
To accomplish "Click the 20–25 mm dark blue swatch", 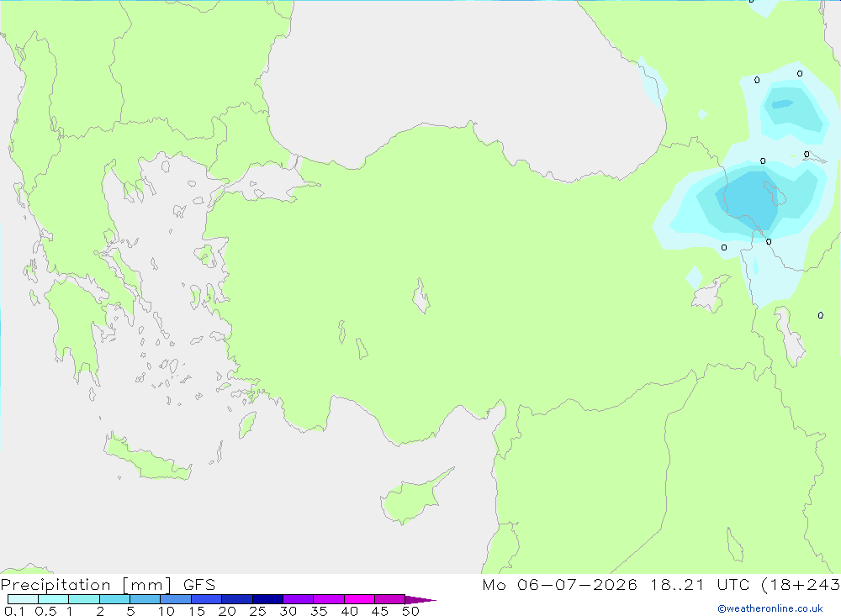I will point(236,599).
